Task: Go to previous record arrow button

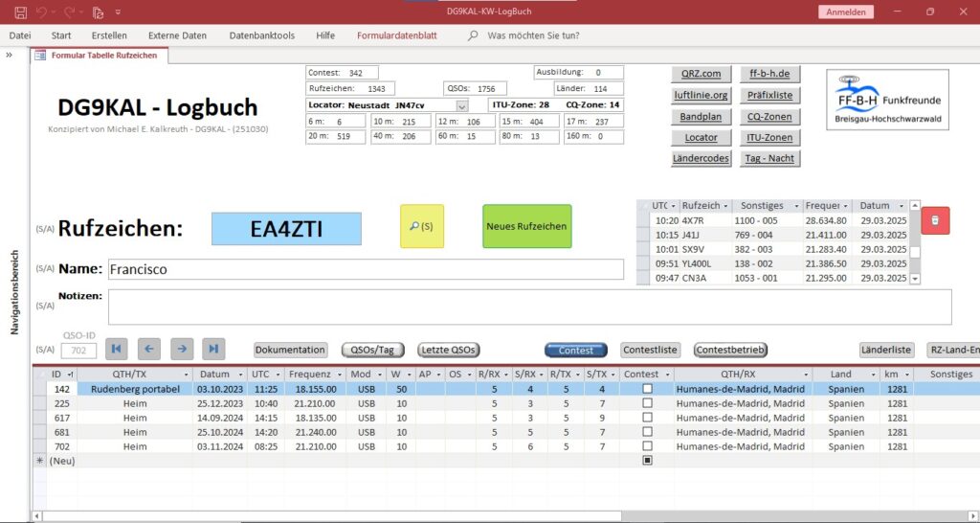Action: (x=149, y=350)
